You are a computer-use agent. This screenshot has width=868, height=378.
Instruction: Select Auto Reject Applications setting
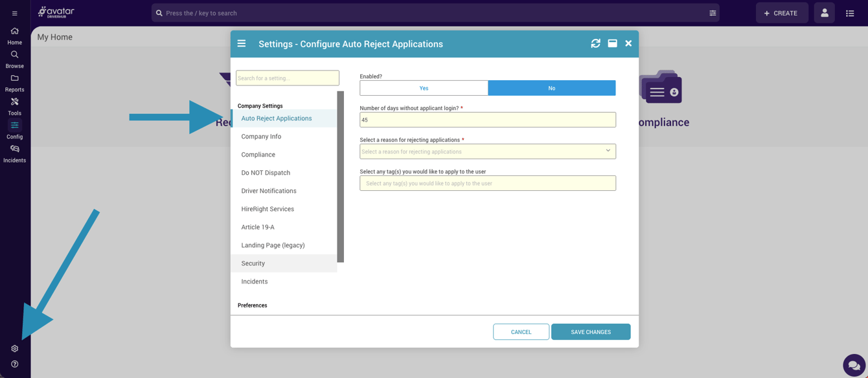click(284, 118)
